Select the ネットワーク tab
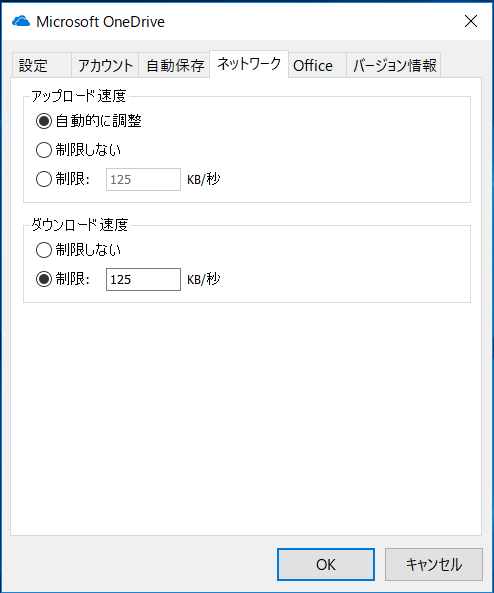Screen dimensions: 494x593 click(249, 64)
